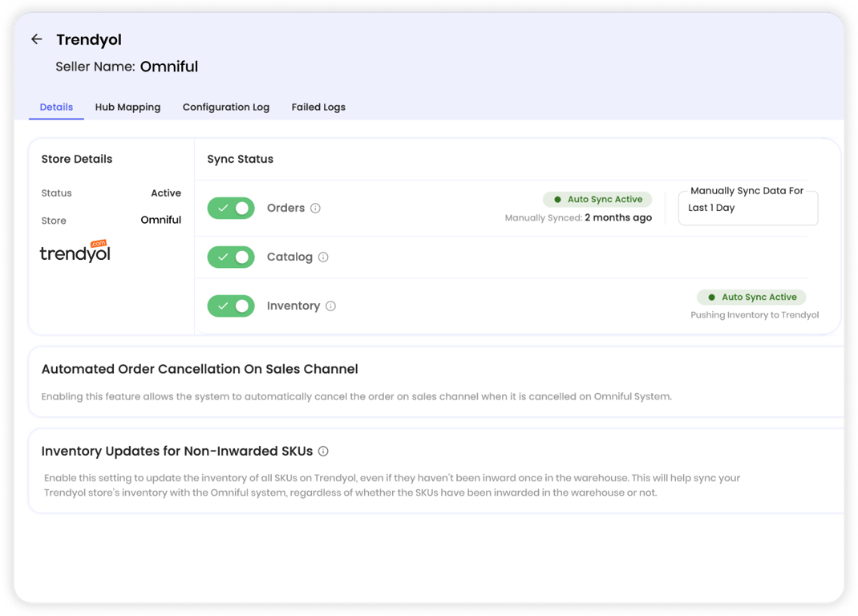Toggle the Inventory sync switch
Screen dimensions: 858x616
coord(231,306)
